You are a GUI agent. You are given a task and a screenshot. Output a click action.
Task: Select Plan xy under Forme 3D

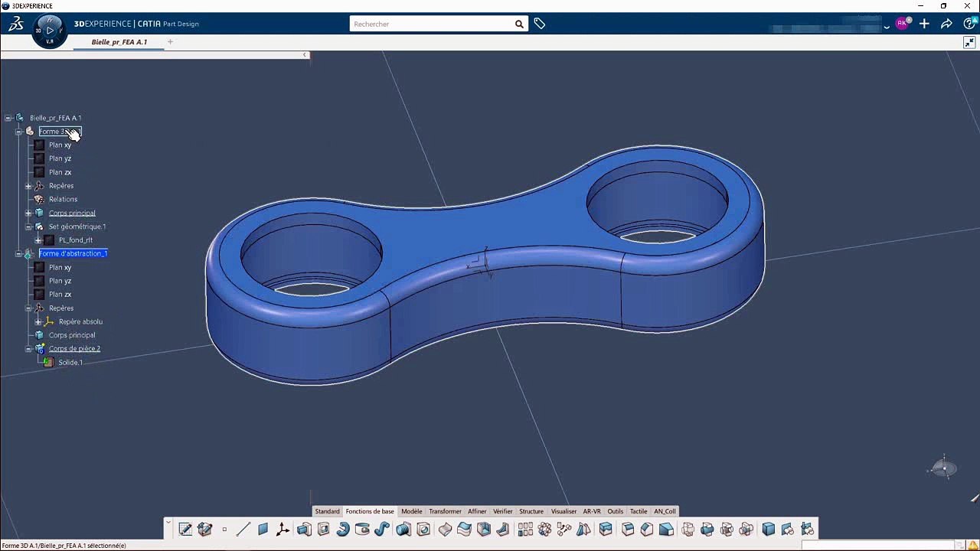[60, 145]
